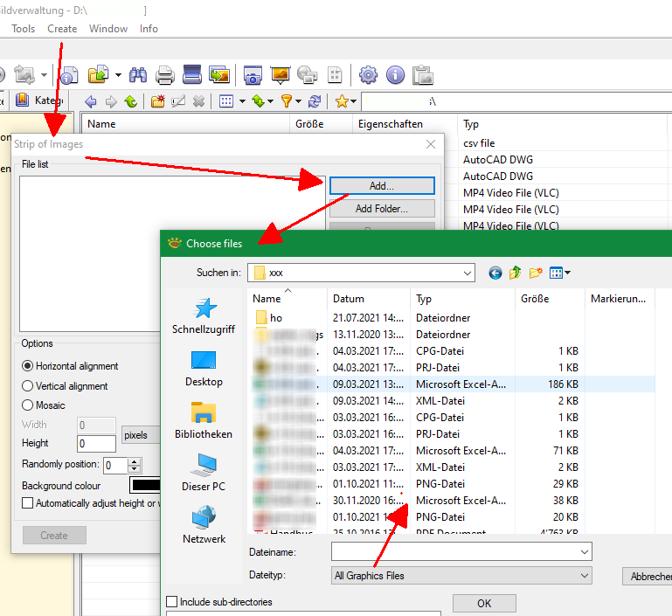Screen dimensions: 672x616
Task: Open the Tools menu
Action: tap(24, 29)
